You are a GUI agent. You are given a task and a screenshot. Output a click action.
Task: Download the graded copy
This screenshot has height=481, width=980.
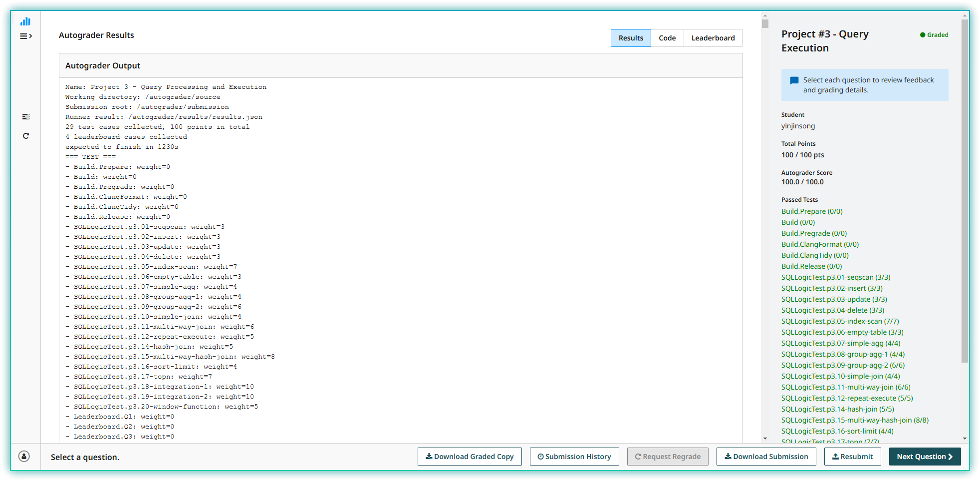pyautogui.click(x=469, y=457)
